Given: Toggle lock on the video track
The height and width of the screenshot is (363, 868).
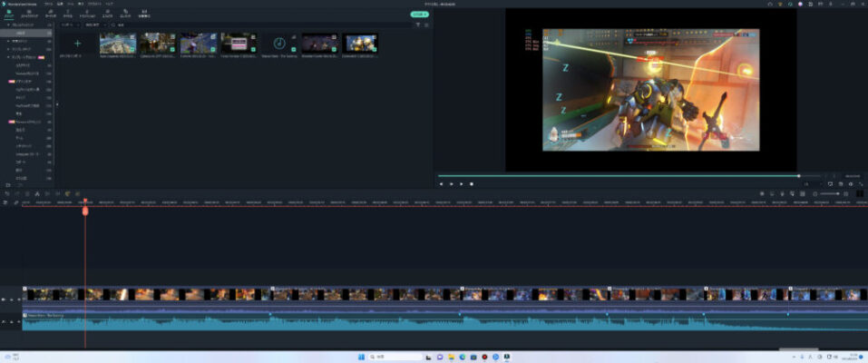Looking at the screenshot, I should [x=12, y=299].
